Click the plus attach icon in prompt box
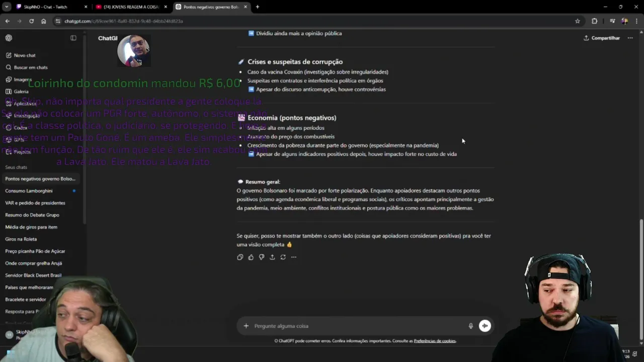 pyautogui.click(x=246, y=326)
